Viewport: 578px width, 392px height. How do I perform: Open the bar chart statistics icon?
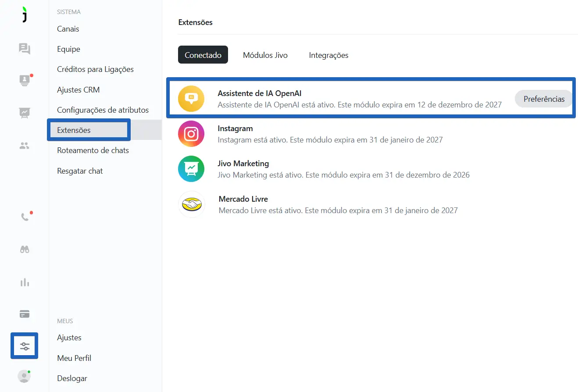25,282
